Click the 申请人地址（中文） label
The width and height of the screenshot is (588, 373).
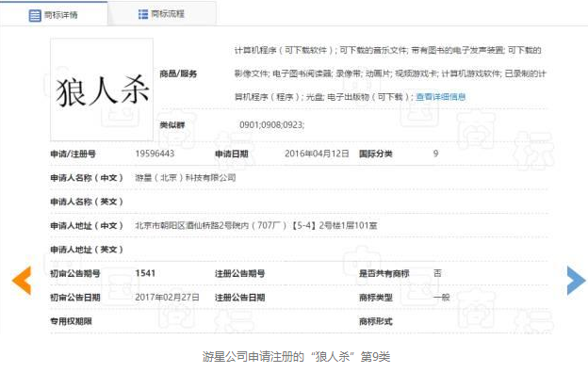point(87,226)
